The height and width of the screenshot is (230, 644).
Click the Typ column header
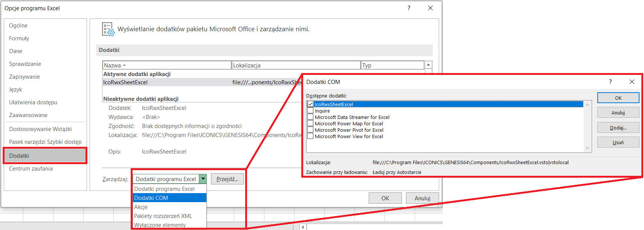point(392,65)
